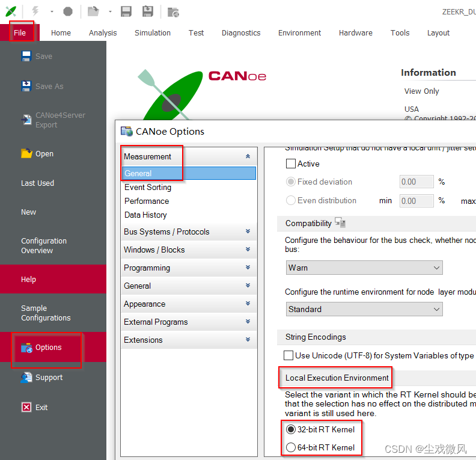
Task: Select the 32-bit RT Kernel option
Action: tap(290, 429)
